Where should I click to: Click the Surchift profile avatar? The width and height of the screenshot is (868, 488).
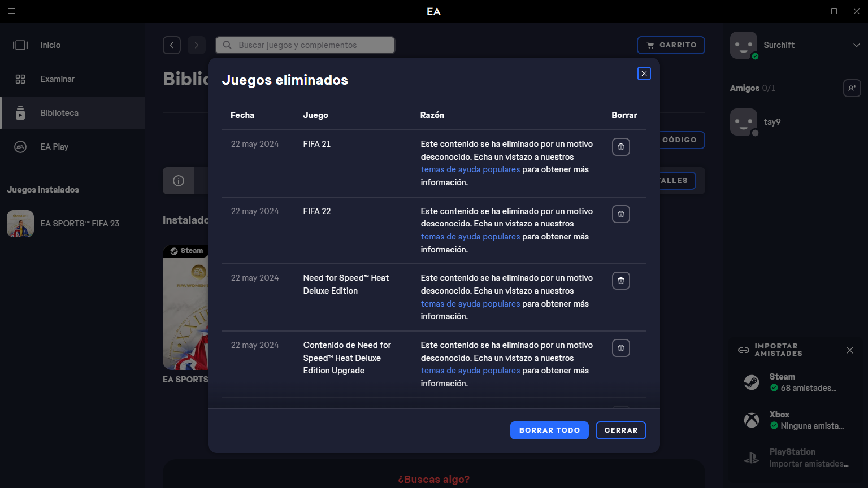click(x=744, y=45)
